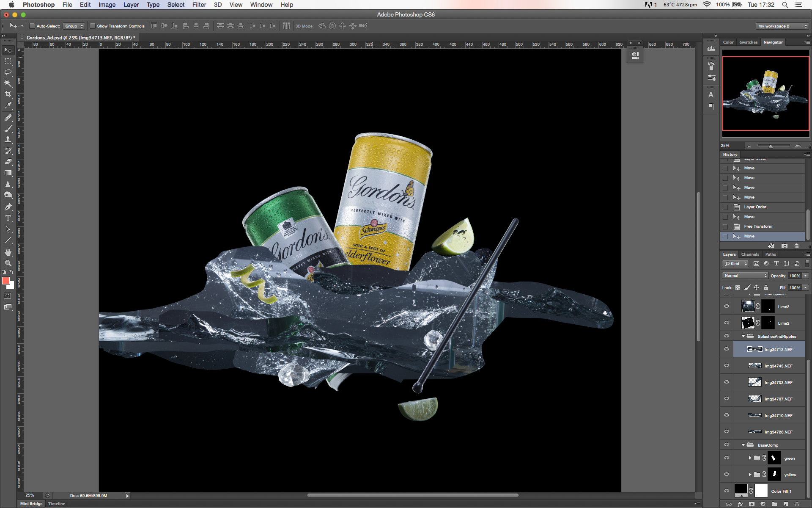
Task: Collapse the BaseComp group
Action: pyautogui.click(x=743, y=445)
